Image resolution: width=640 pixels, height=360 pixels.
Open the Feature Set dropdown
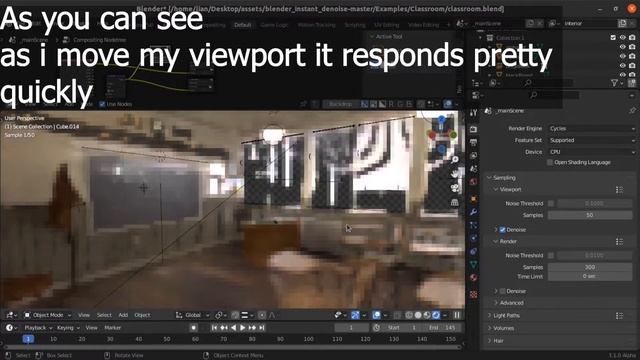pos(592,140)
